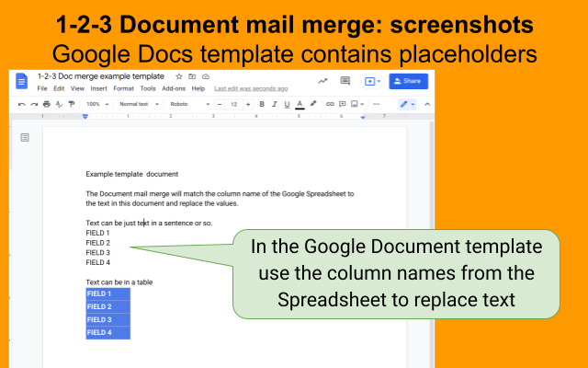Click the right indent marker on ruler
This screenshot has width=588, height=368.
coord(363,117)
